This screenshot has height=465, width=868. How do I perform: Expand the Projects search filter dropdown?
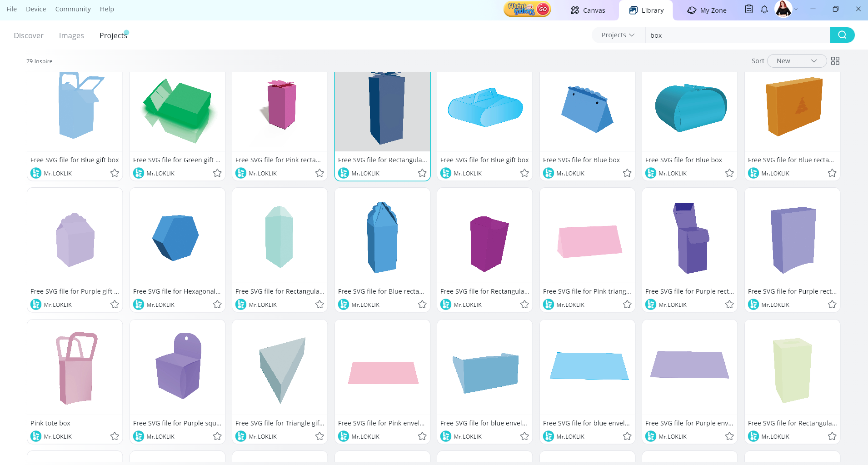(618, 35)
